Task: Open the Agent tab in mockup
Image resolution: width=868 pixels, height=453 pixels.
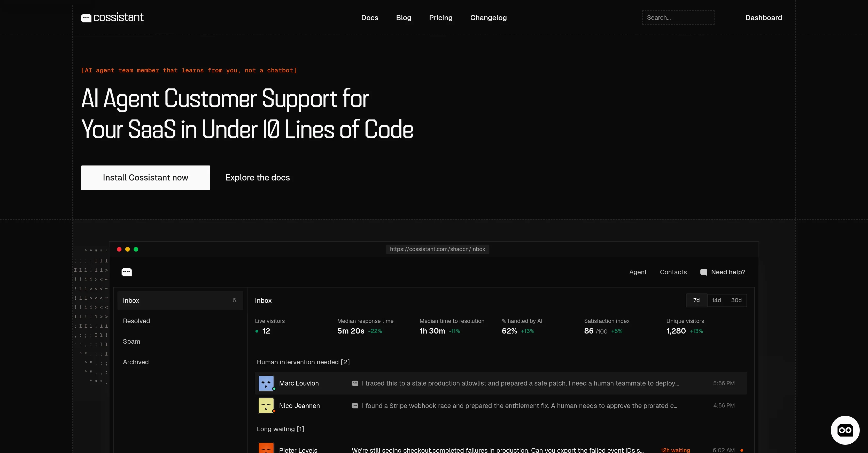Action: pos(638,272)
